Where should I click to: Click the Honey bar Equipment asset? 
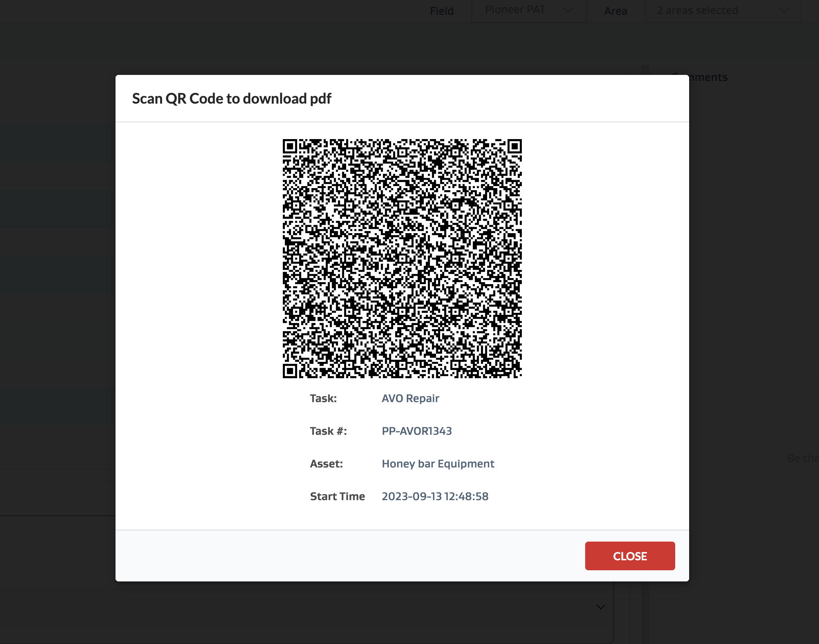click(x=437, y=463)
